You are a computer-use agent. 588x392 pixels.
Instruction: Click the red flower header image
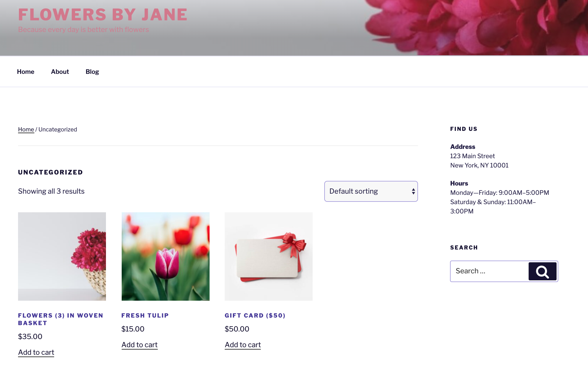[477, 28]
